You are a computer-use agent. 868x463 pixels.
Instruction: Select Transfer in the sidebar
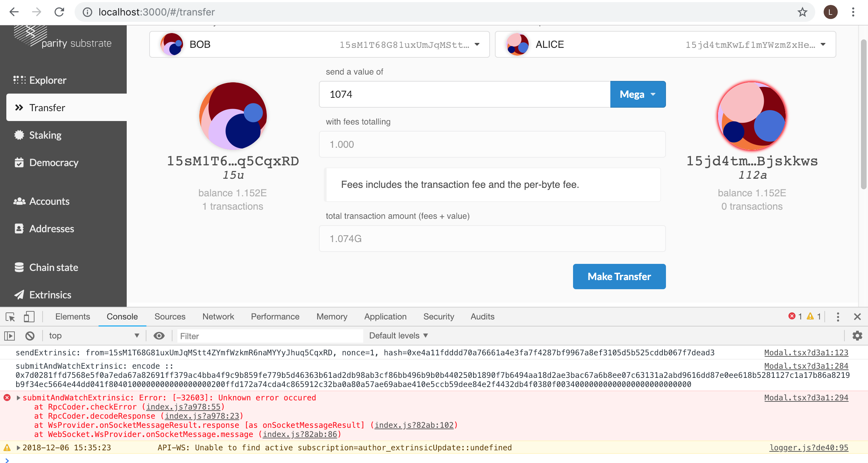[67, 107]
